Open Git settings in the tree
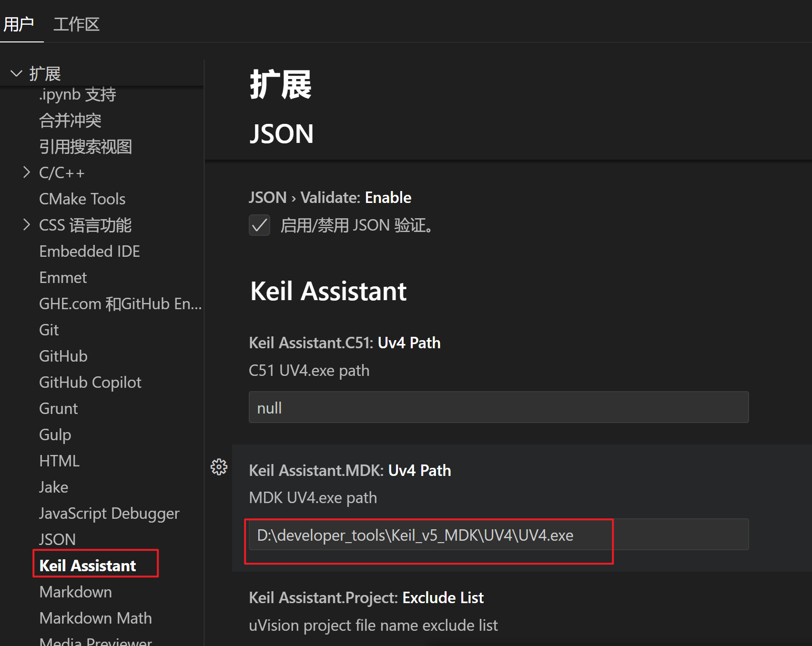Screen dimensions: 812x646 tap(49, 330)
